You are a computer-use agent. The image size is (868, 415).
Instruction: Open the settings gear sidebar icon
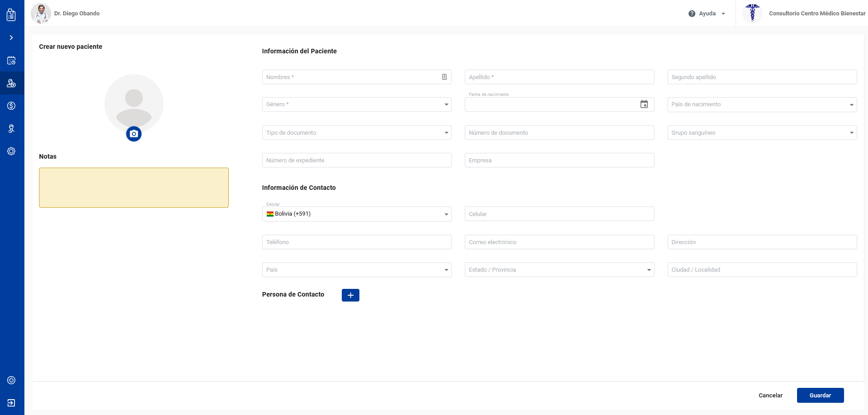coord(11,151)
